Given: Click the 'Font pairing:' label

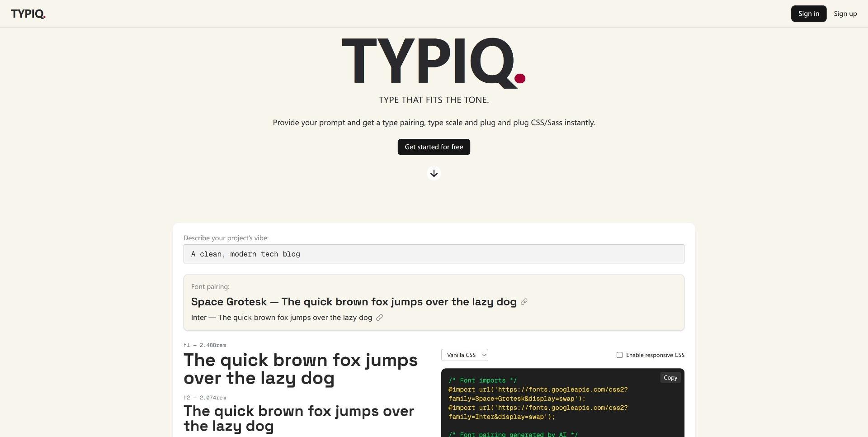Looking at the screenshot, I should pos(210,287).
